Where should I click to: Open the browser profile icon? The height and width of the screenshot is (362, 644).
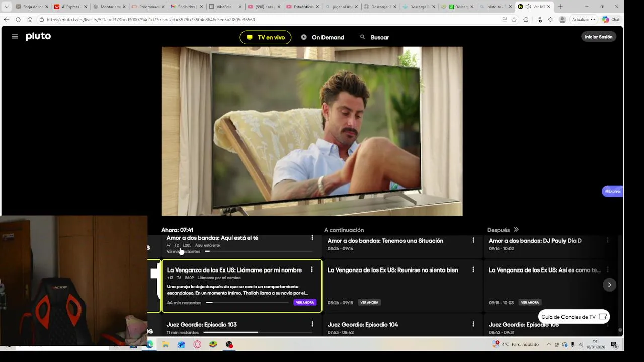click(562, 20)
